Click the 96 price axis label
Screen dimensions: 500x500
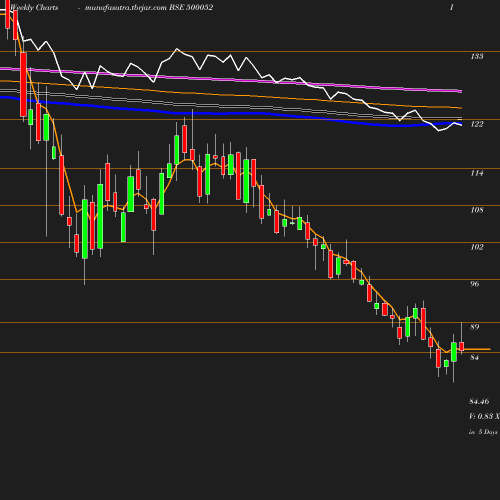coord(475,284)
